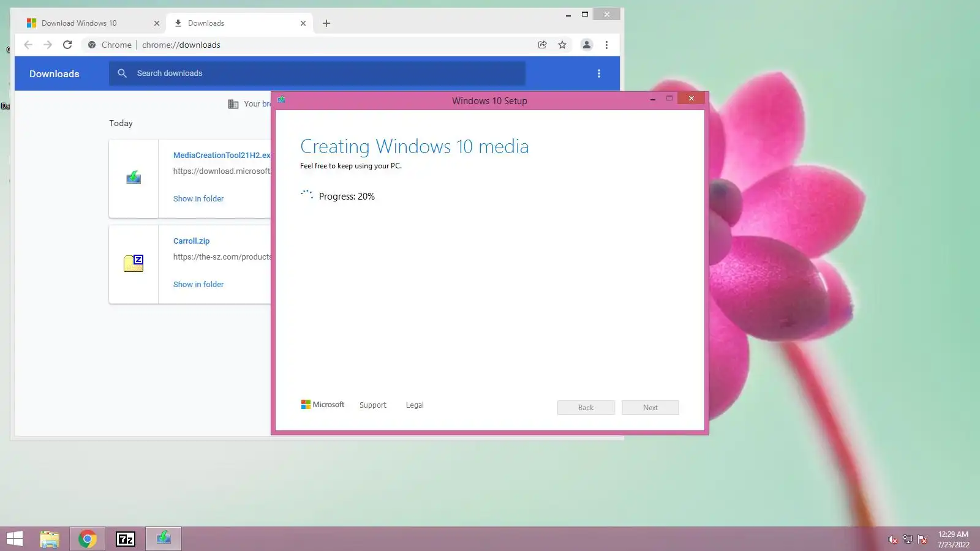This screenshot has height=551, width=980.
Task: Click the Windows Start button
Action: click(x=15, y=539)
